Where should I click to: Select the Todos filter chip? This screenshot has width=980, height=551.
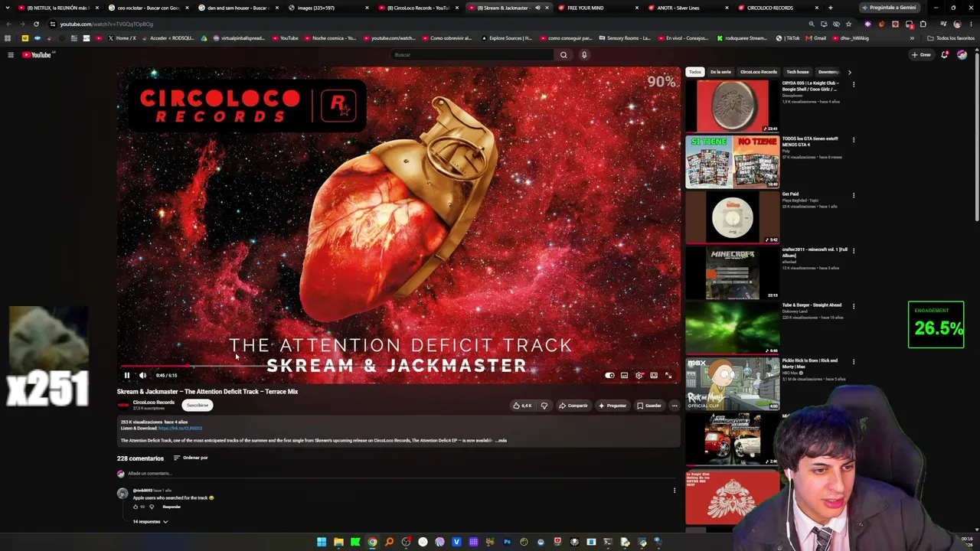[695, 72]
